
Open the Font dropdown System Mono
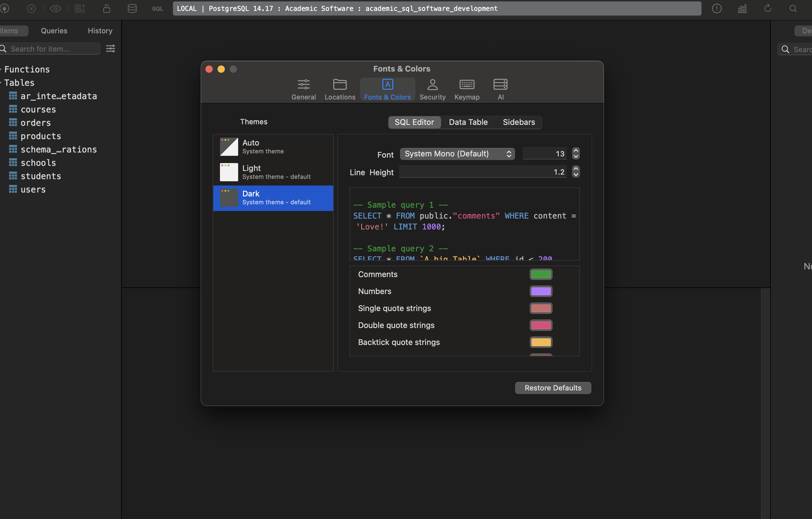click(457, 154)
